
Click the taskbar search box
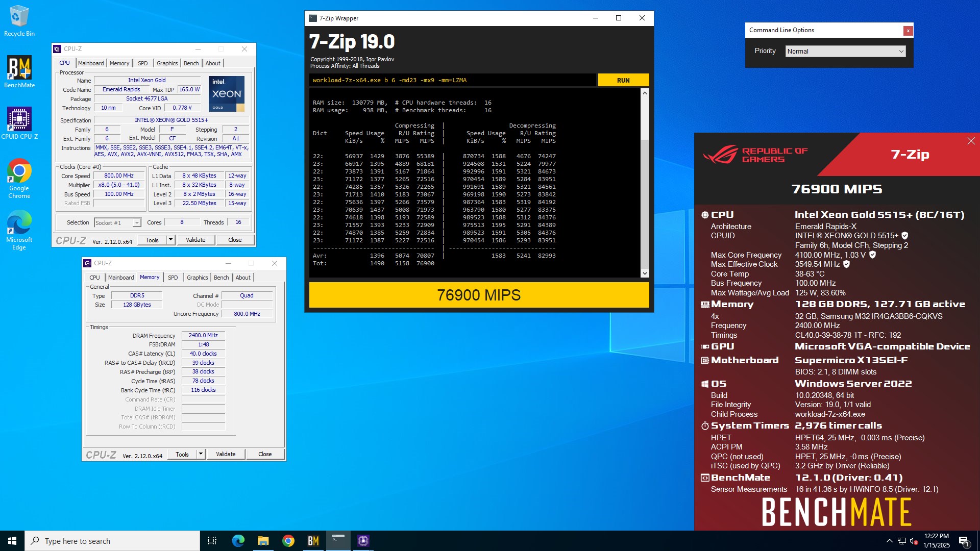pos(112,541)
